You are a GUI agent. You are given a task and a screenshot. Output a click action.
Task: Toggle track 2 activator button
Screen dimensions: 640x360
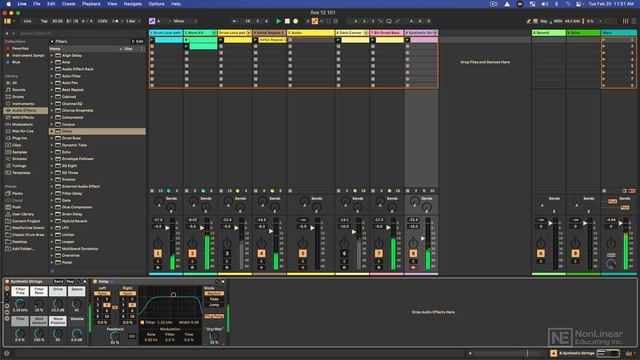point(192,253)
